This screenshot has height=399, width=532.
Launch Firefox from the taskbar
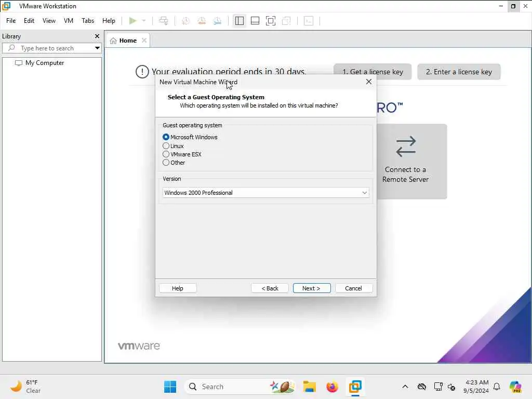pos(332,387)
